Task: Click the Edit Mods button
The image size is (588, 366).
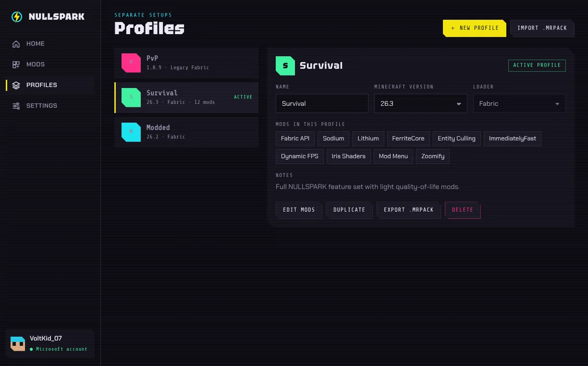Action: [x=299, y=210]
